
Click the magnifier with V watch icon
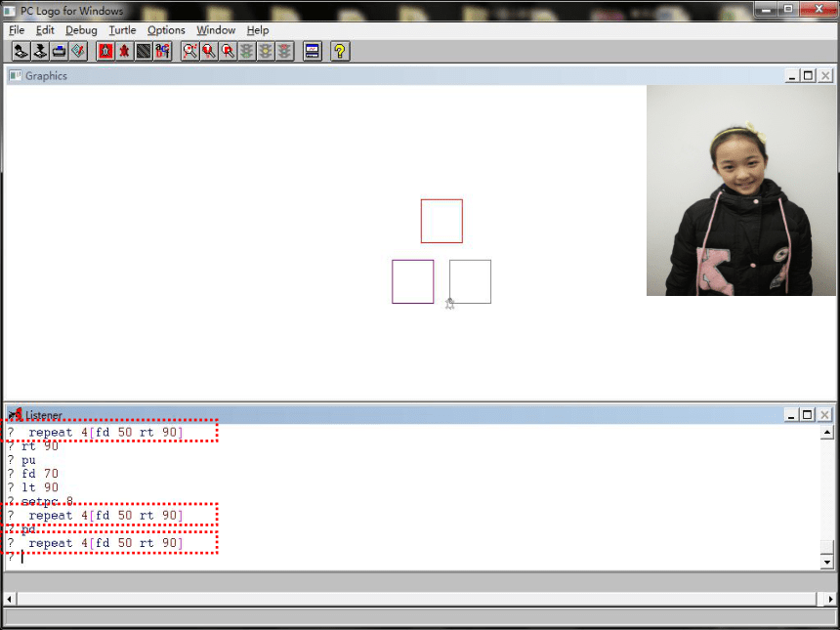click(x=209, y=52)
